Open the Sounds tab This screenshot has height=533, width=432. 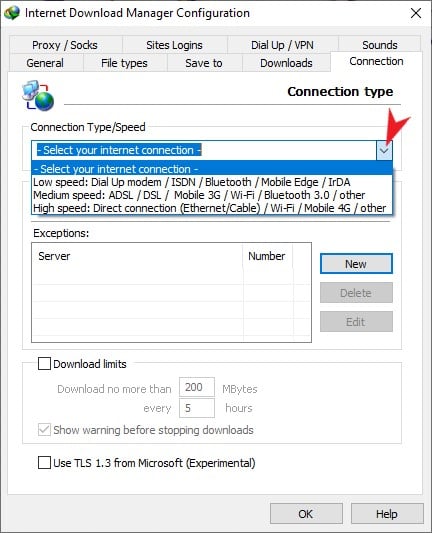(x=380, y=45)
